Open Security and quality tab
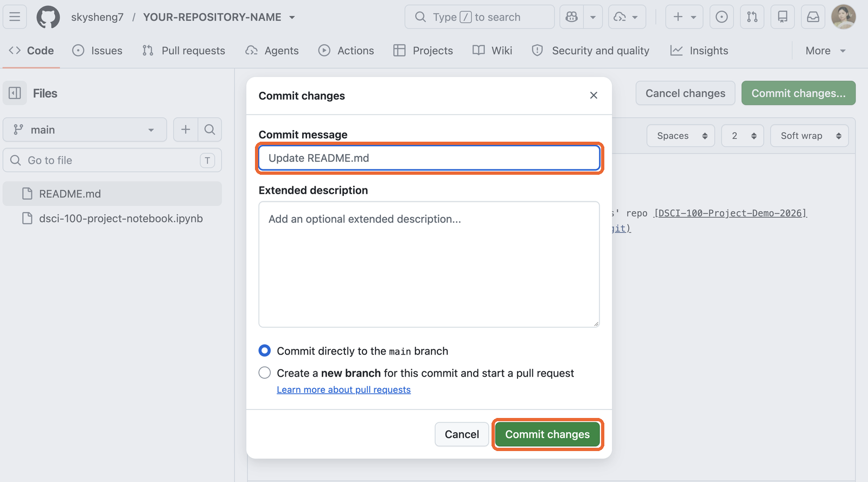The image size is (868, 482). (x=591, y=50)
